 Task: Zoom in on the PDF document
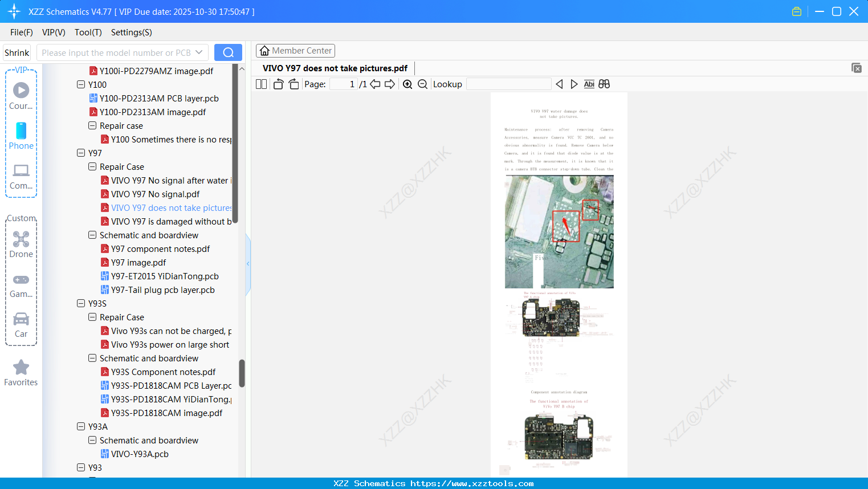[407, 84]
